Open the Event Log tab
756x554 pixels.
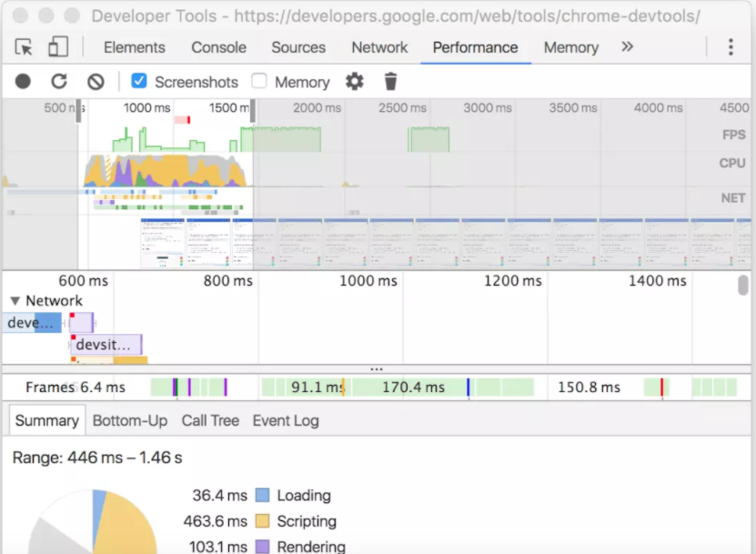286,420
